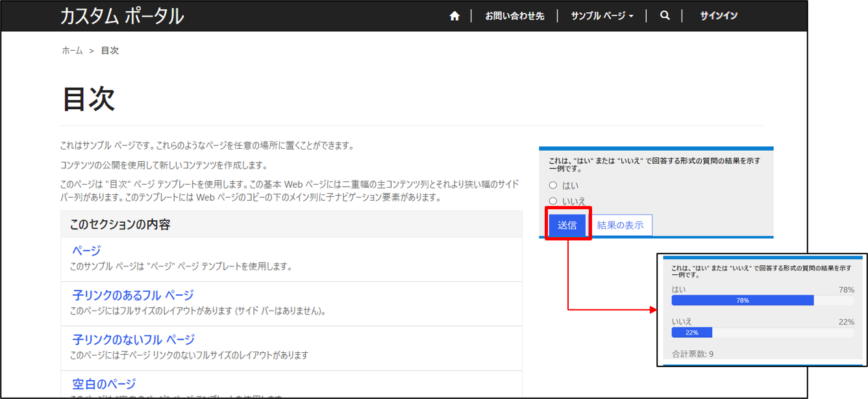The height and width of the screenshot is (399, 868).
Task: Open the search magnifier icon
Action: click(665, 16)
